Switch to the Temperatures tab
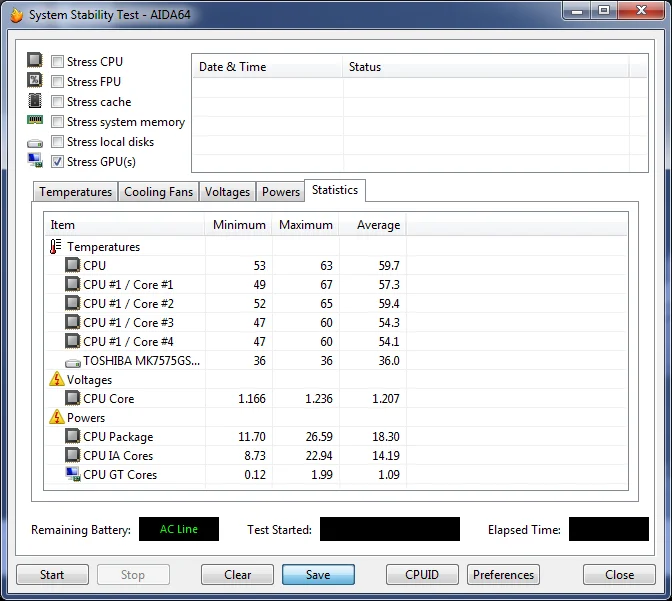 pyautogui.click(x=75, y=192)
